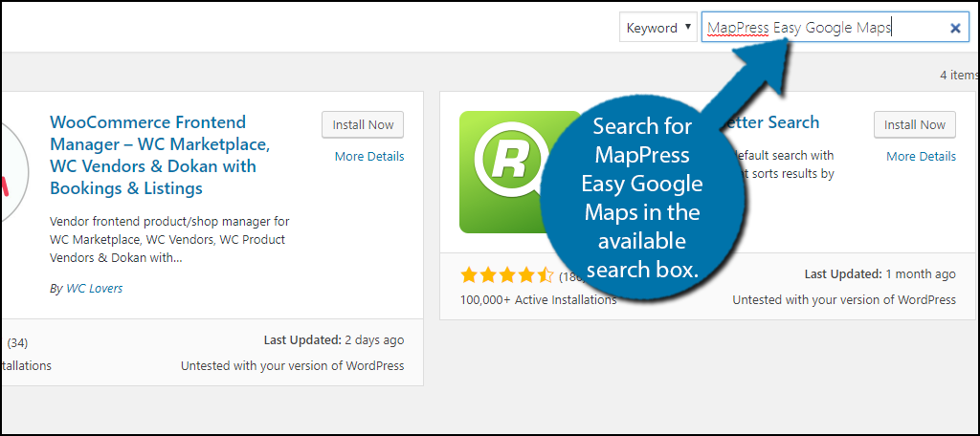Click the WooCommerce plugin '(34)' rating count
This screenshot has height=436, width=980.
[17, 342]
